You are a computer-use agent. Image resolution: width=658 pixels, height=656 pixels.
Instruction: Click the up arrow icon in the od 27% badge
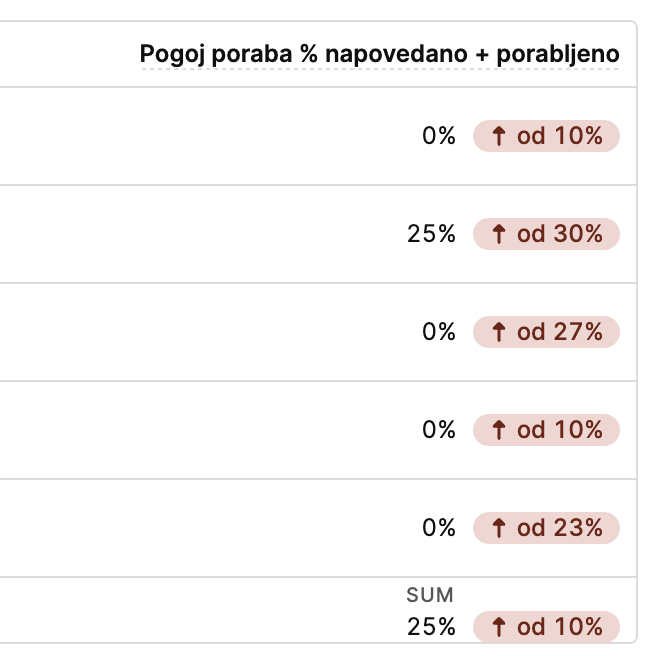[x=499, y=332]
